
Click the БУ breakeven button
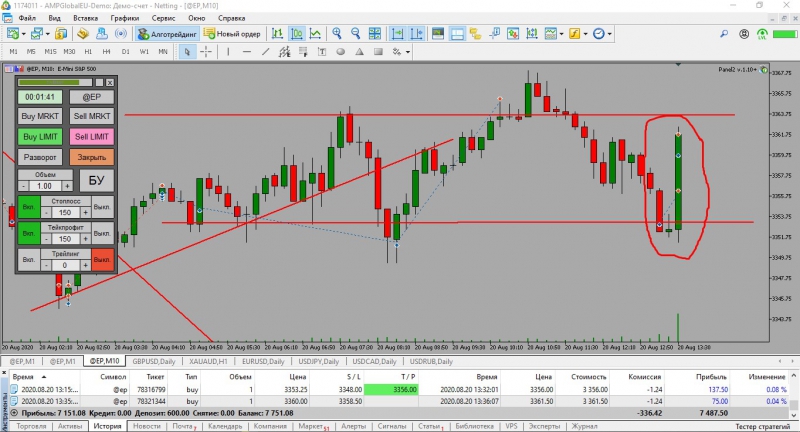[x=96, y=180]
